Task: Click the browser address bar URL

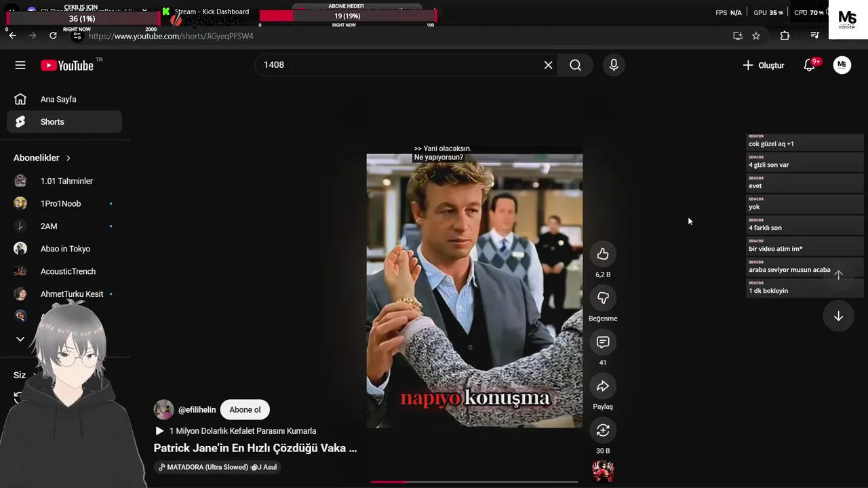Action: pos(170,36)
